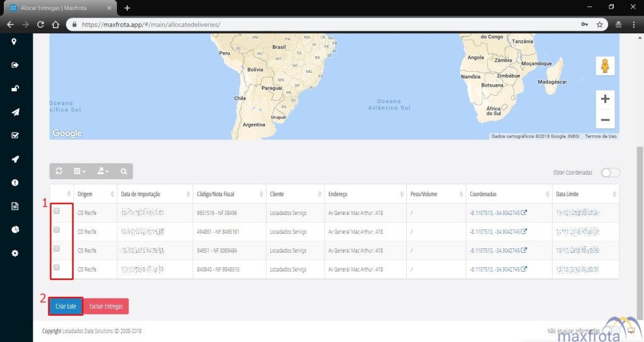The width and height of the screenshot is (644, 342).
Task: Open the paper plane sidebar icon
Action: [x=14, y=112]
